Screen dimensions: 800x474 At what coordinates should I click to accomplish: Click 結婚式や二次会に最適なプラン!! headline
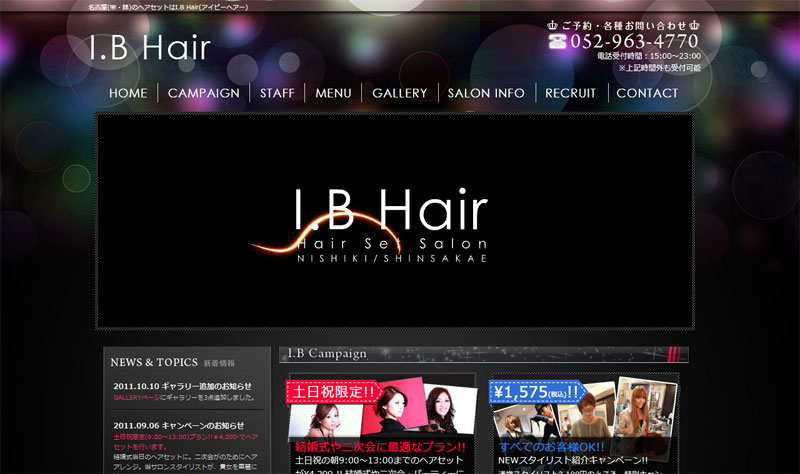[381, 447]
